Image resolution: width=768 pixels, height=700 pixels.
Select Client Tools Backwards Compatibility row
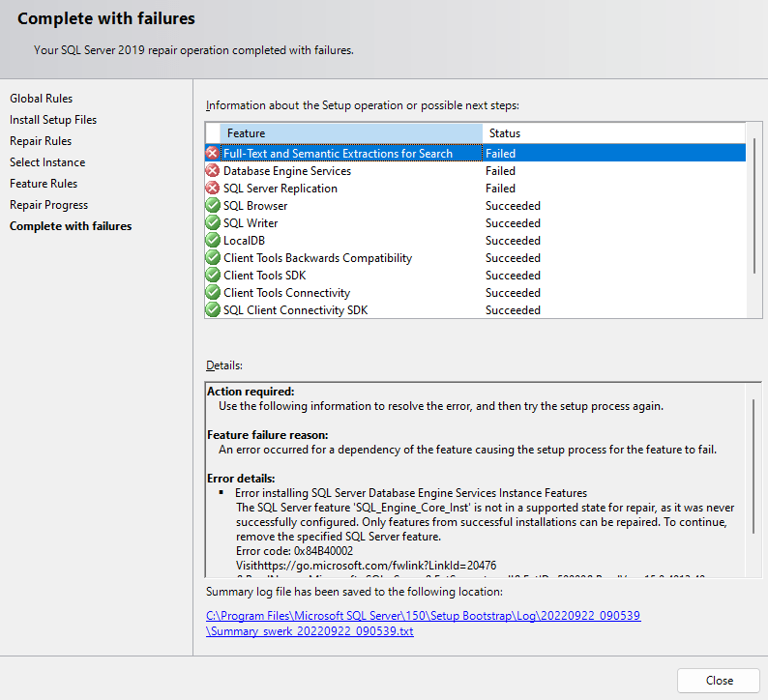476,257
